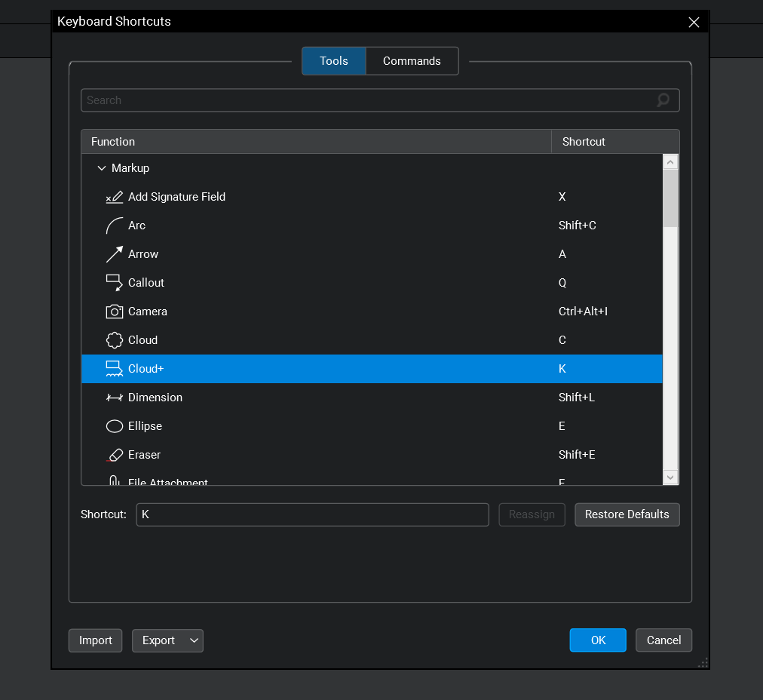Viewport: 763px width, 700px height.
Task: Confirm changes with the OK button
Action: (598, 640)
